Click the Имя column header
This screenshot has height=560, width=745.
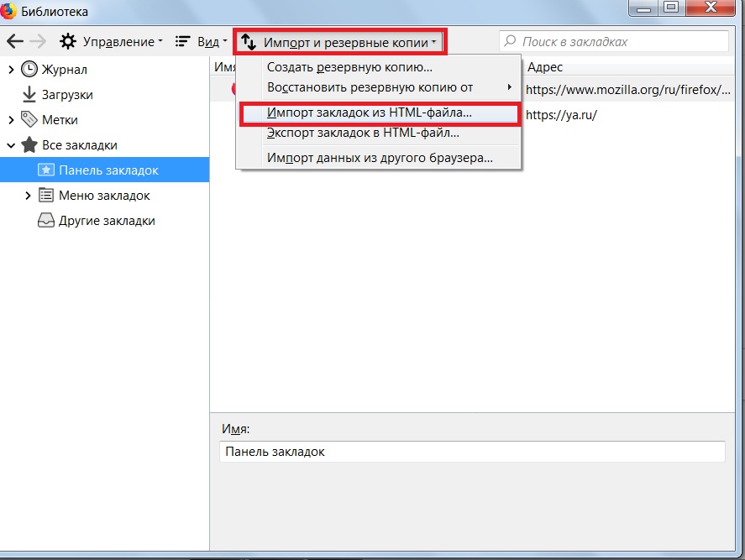(x=225, y=67)
